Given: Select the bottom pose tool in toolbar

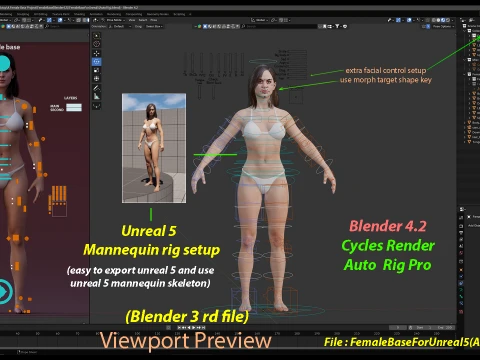Looking at the screenshot, I should point(96,106).
